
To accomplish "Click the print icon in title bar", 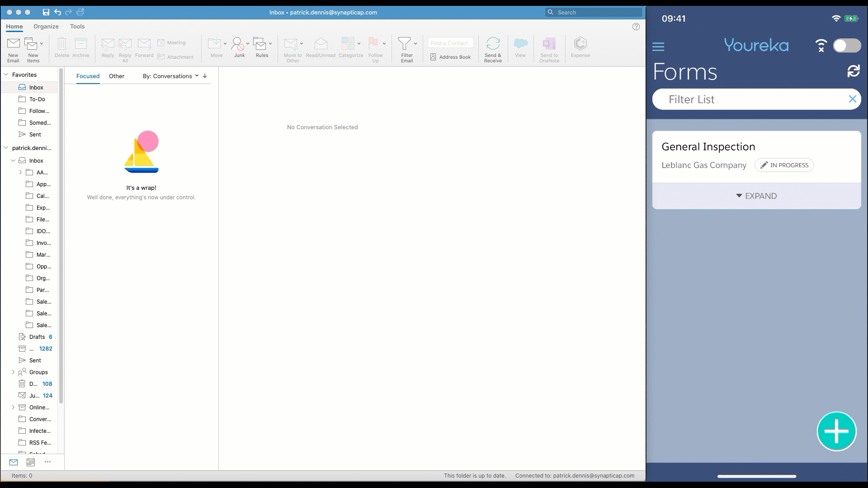I will pos(80,12).
